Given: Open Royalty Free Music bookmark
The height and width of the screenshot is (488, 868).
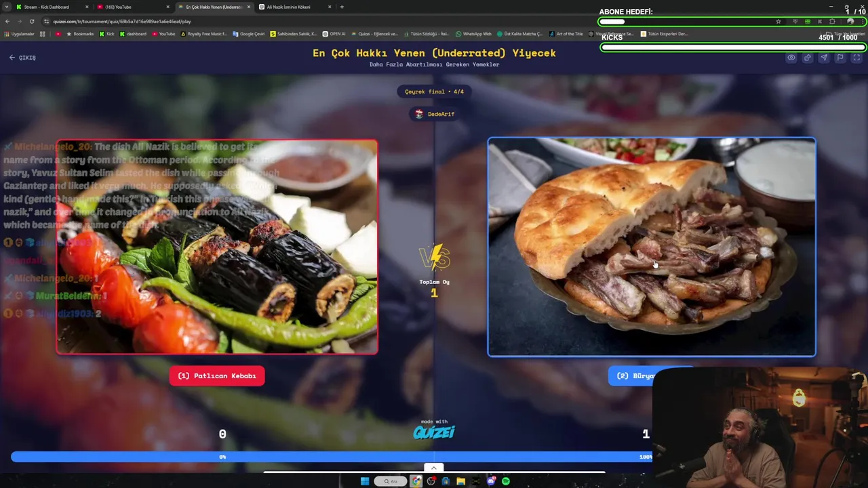Looking at the screenshot, I should pyautogui.click(x=203, y=34).
